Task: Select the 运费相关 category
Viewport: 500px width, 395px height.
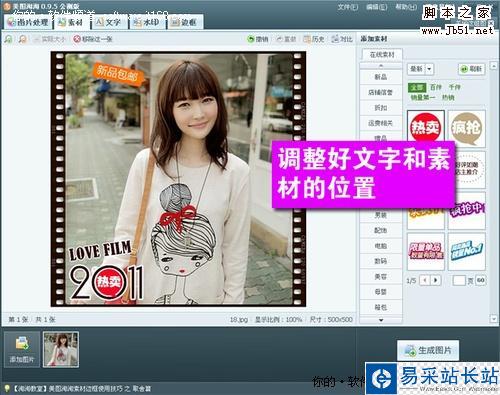Action: click(381, 123)
